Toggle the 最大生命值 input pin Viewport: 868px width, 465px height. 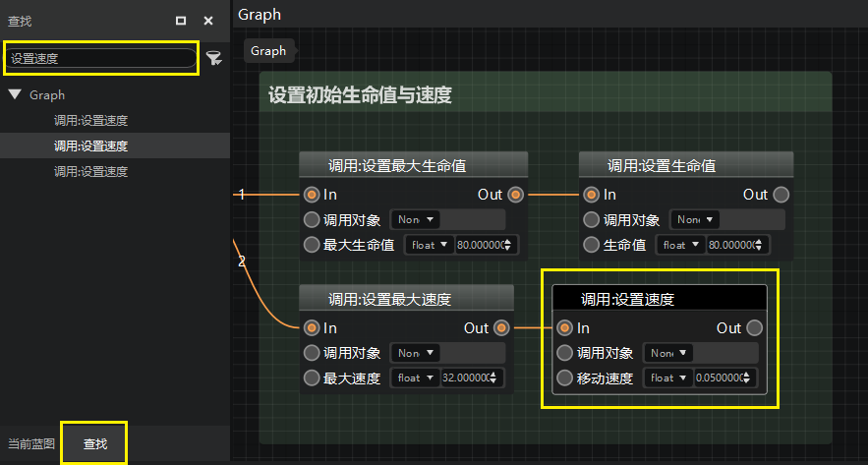[312, 245]
